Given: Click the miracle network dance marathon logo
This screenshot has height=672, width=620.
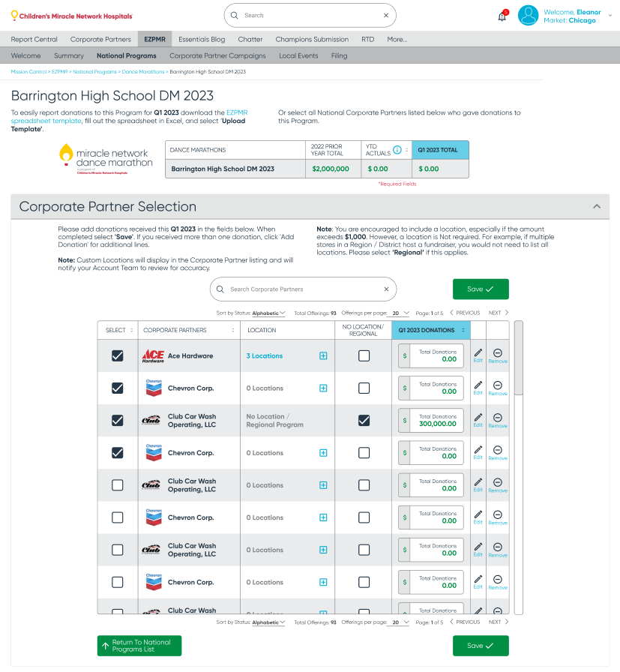Looking at the screenshot, I should coord(106,158).
